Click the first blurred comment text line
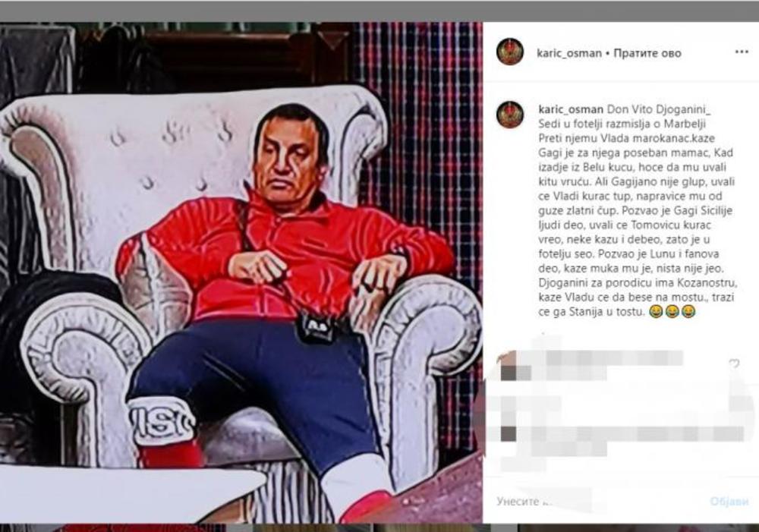 point(615,358)
